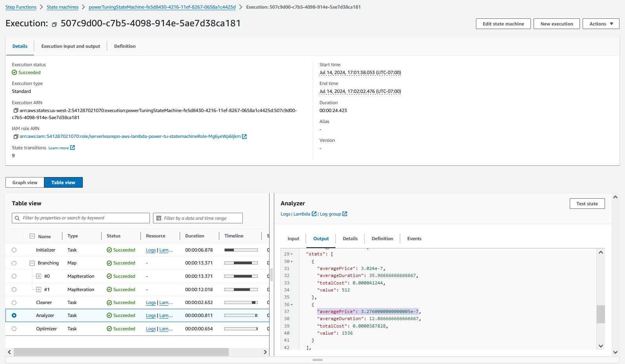Copy the IAM role ARN

pyautogui.click(x=16, y=137)
